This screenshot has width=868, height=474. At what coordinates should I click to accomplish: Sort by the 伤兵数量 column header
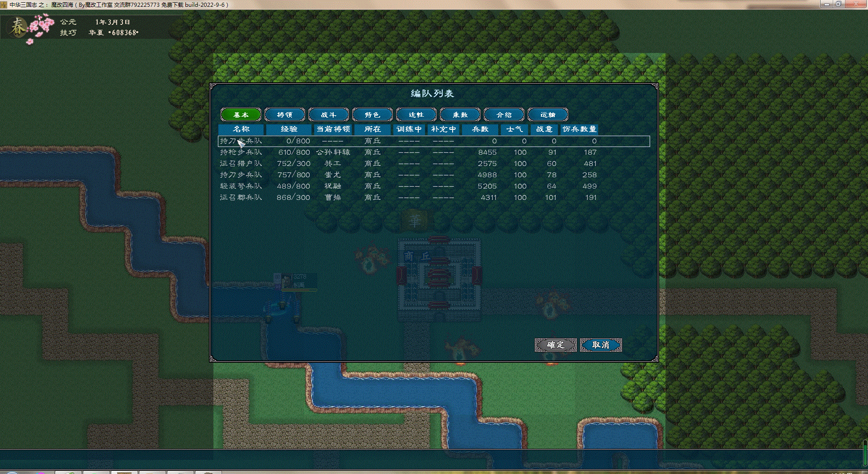579,129
